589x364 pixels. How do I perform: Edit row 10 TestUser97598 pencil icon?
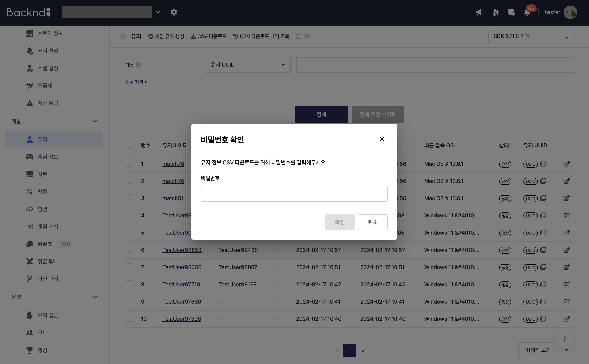click(566, 319)
